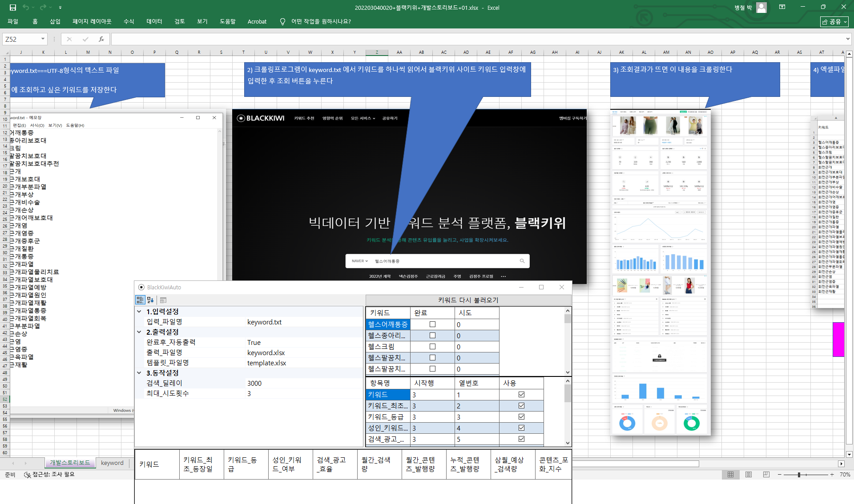Collapse the 1.입력설정 section
Screen dimensions: 854x504
(139, 312)
